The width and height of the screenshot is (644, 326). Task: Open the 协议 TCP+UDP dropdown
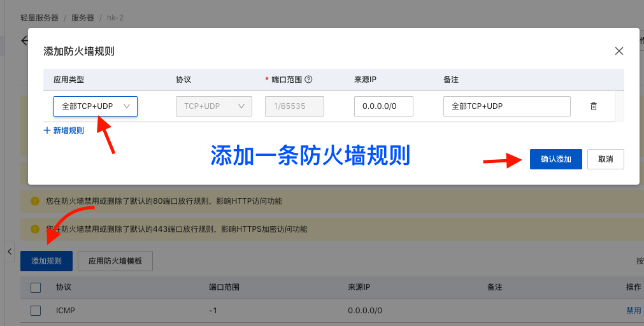pos(214,106)
